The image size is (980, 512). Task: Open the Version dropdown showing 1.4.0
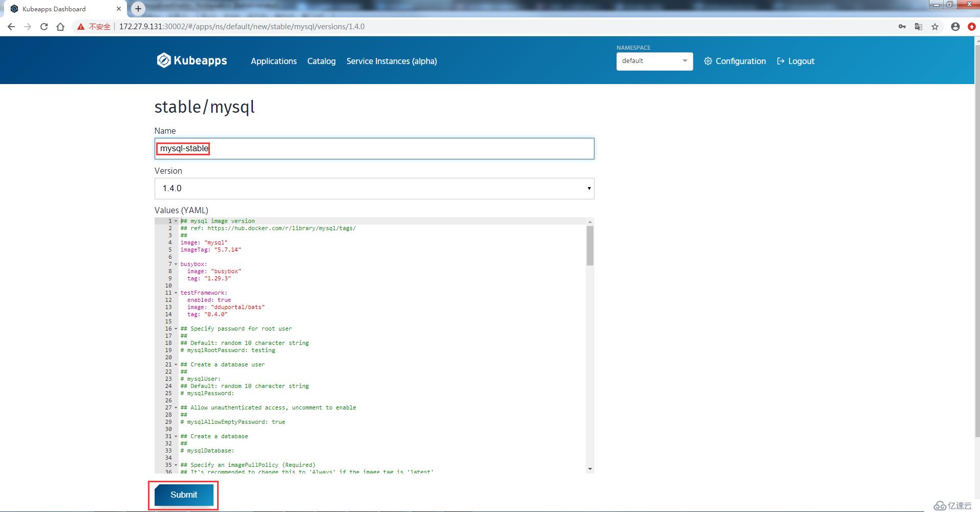click(x=374, y=189)
